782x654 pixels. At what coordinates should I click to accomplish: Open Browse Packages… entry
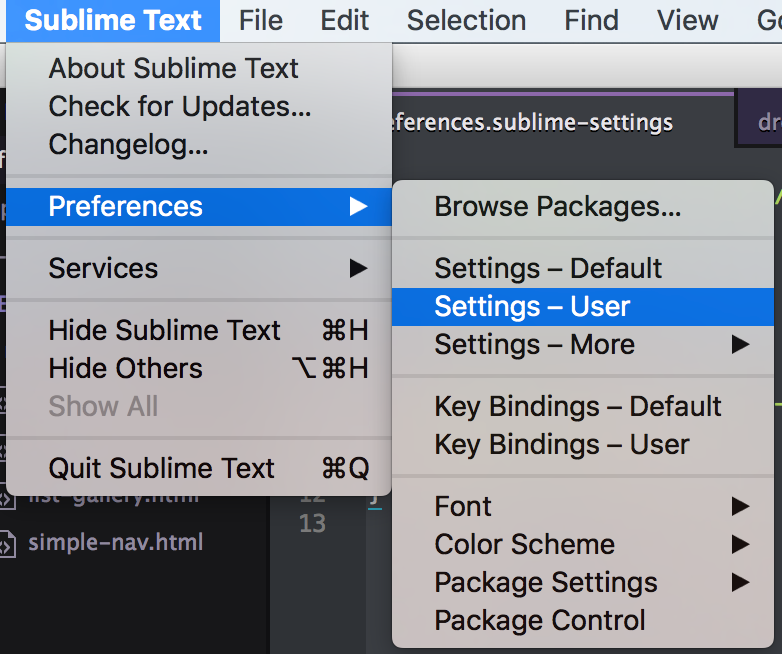(557, 207)
